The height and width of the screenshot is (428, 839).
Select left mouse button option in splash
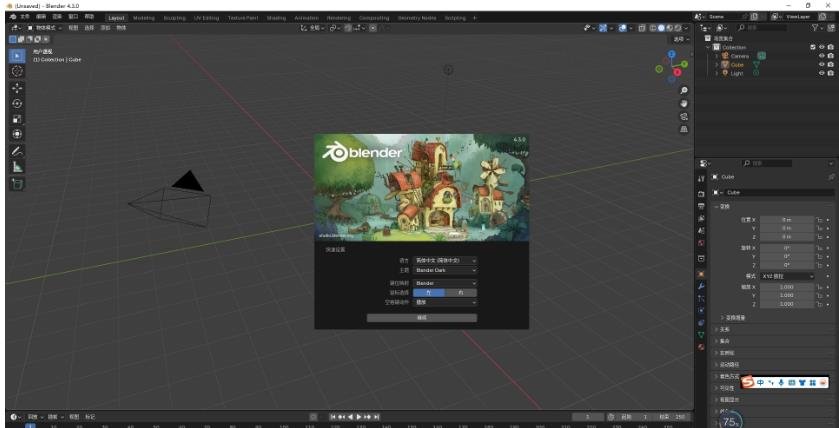click(429, 293)
